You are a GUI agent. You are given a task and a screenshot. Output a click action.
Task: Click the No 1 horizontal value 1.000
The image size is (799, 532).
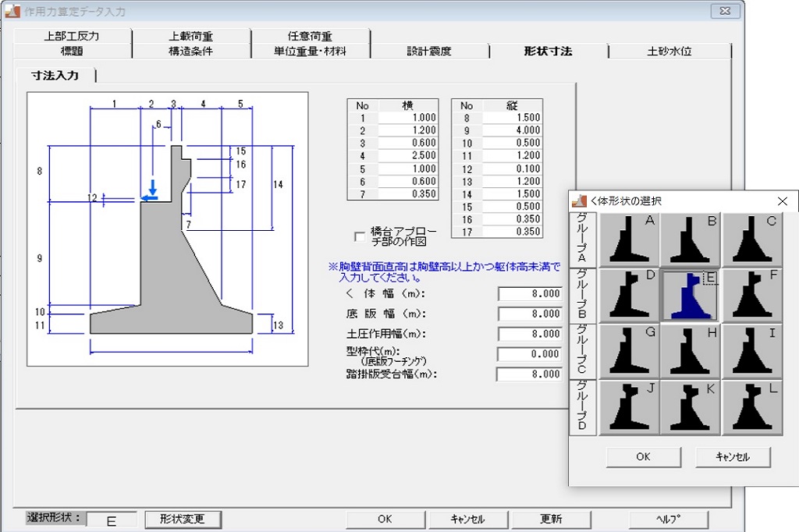(407, 118)
